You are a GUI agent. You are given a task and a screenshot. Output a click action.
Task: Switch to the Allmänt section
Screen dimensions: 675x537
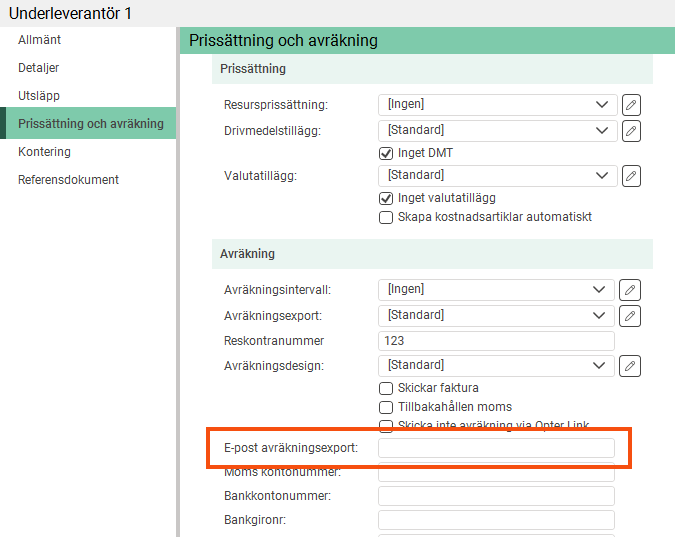coord(40,40)
